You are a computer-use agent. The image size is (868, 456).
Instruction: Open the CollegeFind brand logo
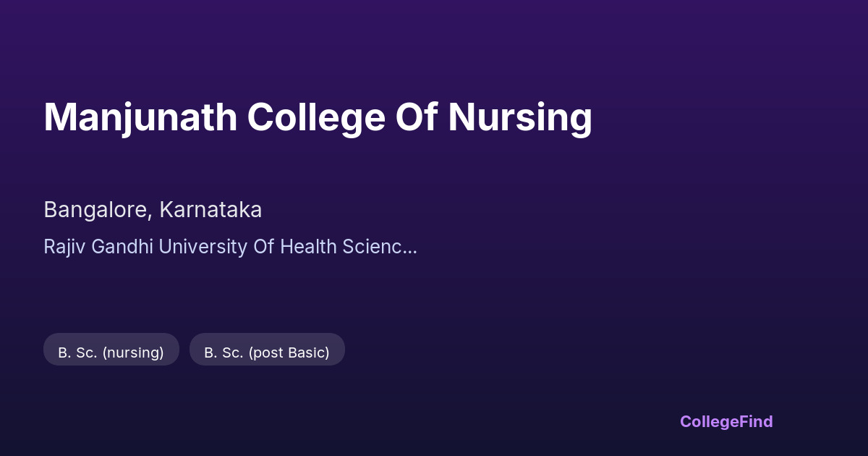pyautogui.click(x=726, y=421)
